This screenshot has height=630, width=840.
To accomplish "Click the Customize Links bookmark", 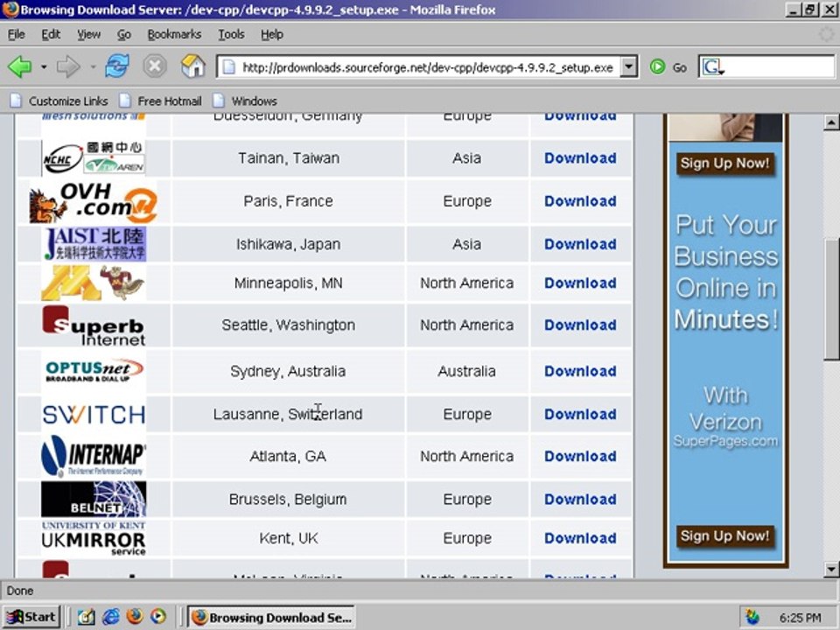I will point(59,101).
